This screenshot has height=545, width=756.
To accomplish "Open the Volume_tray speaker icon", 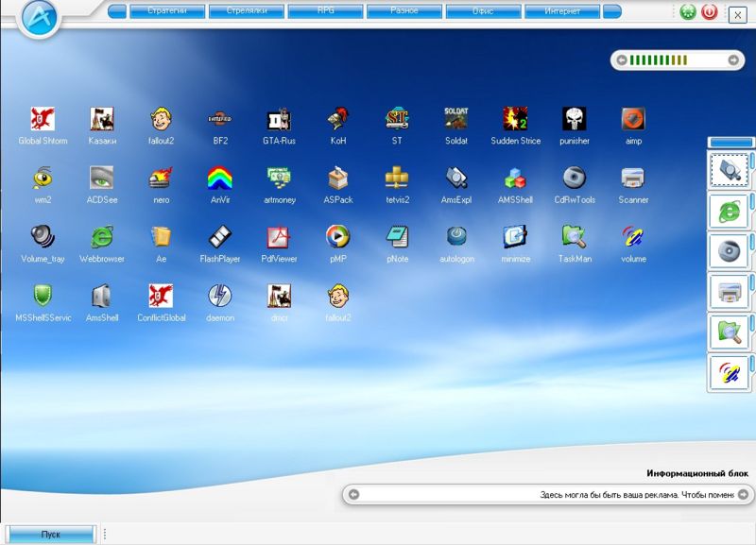I will point(43,237).
